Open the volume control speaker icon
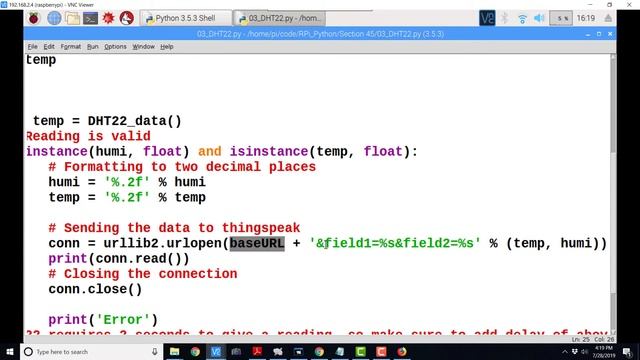Image resolution: width=640 pixels, height=360 pixels. point(539,18)
